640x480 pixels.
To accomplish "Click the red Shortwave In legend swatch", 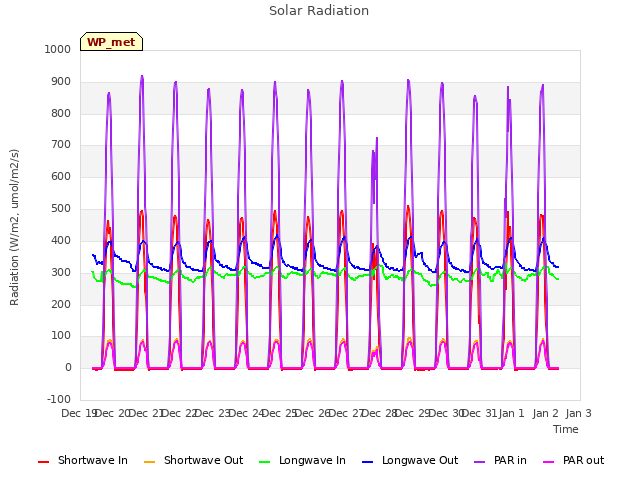I will tap(43, 462).
